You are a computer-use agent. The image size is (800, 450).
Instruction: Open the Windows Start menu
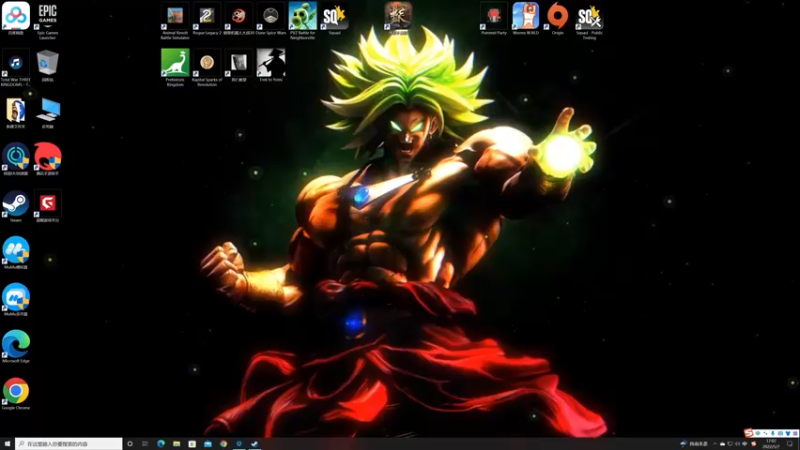click(x=7, y=444)
